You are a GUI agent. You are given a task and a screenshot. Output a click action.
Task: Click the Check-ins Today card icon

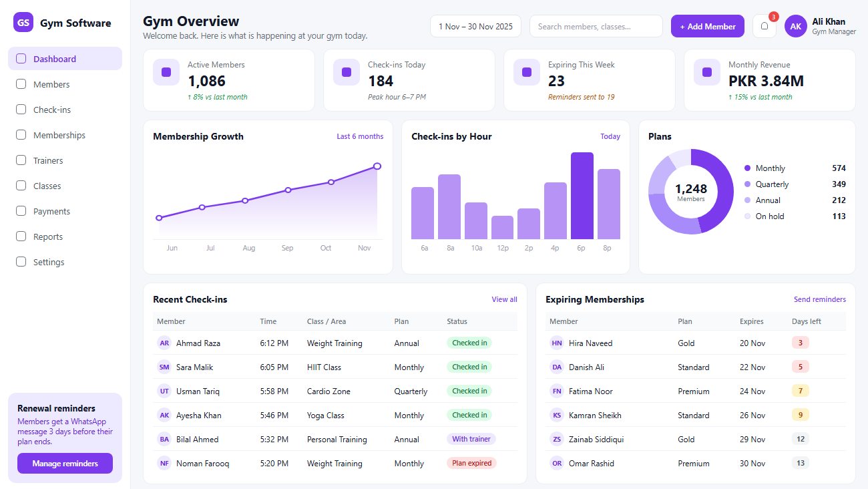click(347, 72)
